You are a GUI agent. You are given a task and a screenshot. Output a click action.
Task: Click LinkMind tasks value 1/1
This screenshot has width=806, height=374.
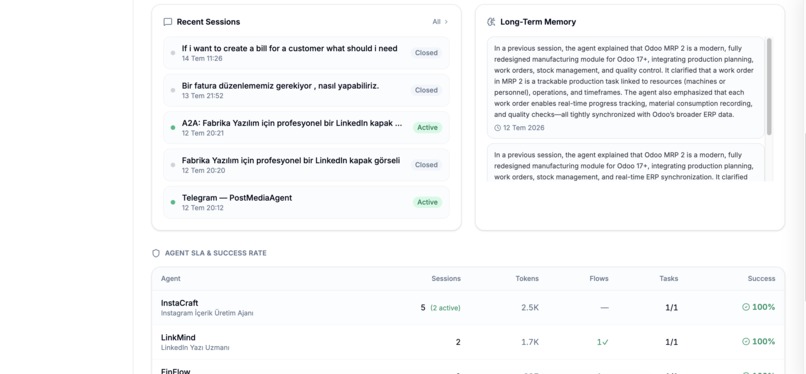(x=671, y=342)
